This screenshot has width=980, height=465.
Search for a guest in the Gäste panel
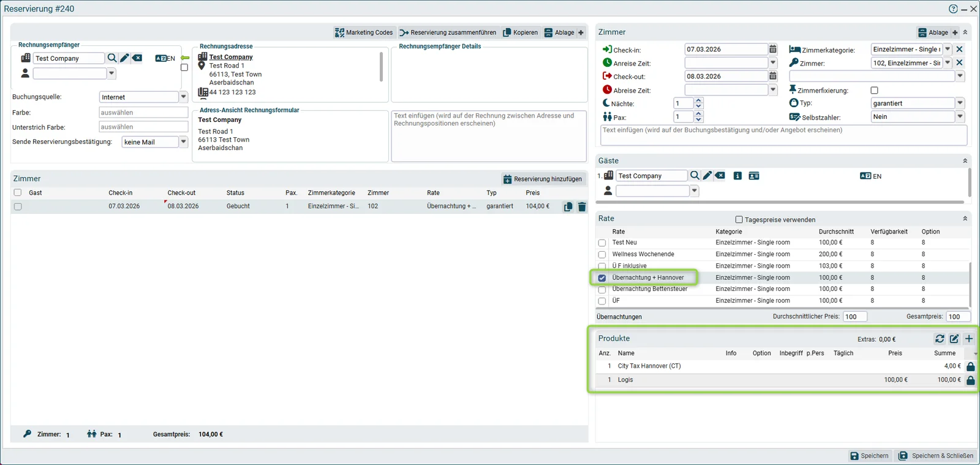pyautogui.click(x=695, y=176)
